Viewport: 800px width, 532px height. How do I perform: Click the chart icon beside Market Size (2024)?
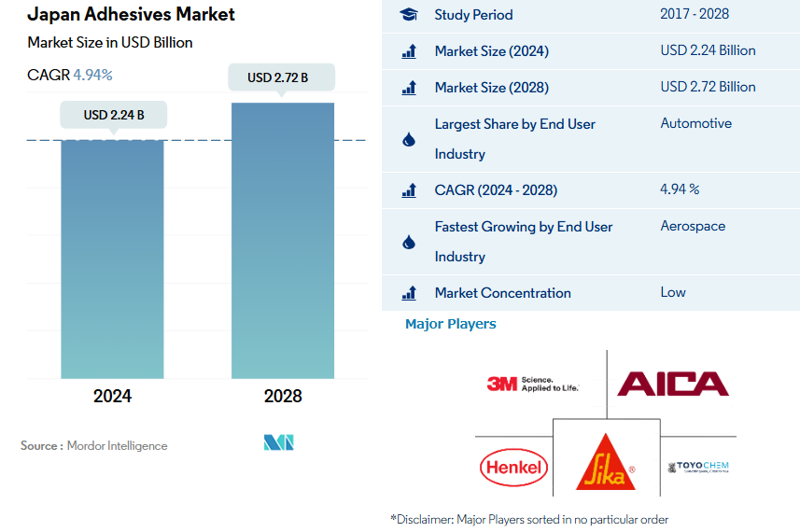[409, 52]
